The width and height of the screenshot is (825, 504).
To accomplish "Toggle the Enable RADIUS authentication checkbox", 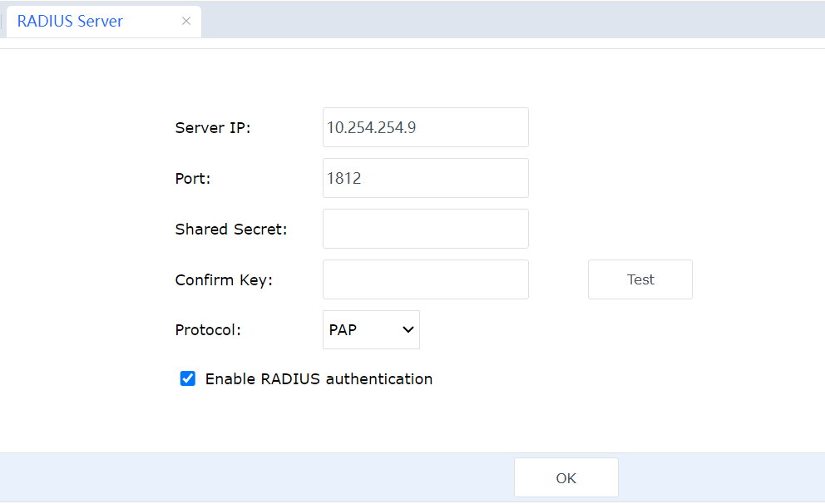I will (188, 379).
